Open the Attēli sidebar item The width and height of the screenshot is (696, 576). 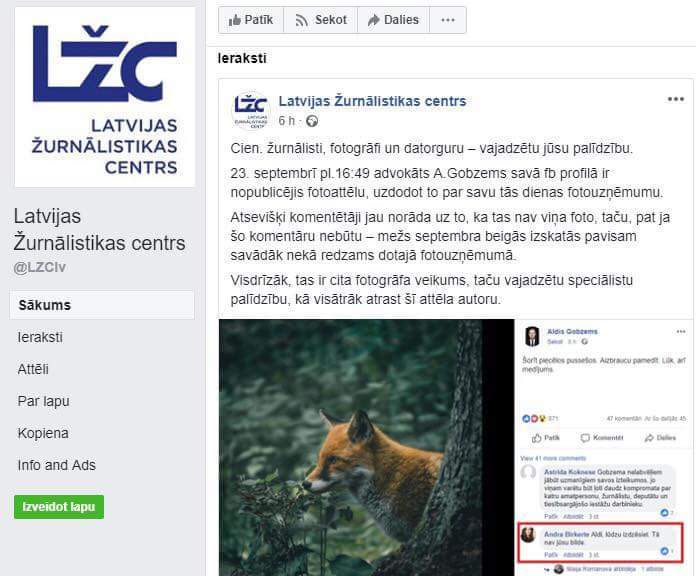click(33, 369)
